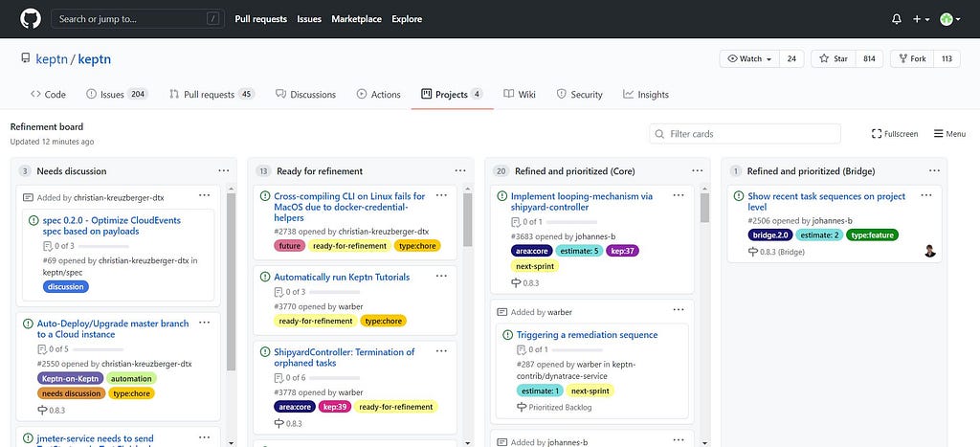980x447 pixels.
Task: Open 'Automatically run Keptn Tutorials' issue
Action: tap(330, 277)
